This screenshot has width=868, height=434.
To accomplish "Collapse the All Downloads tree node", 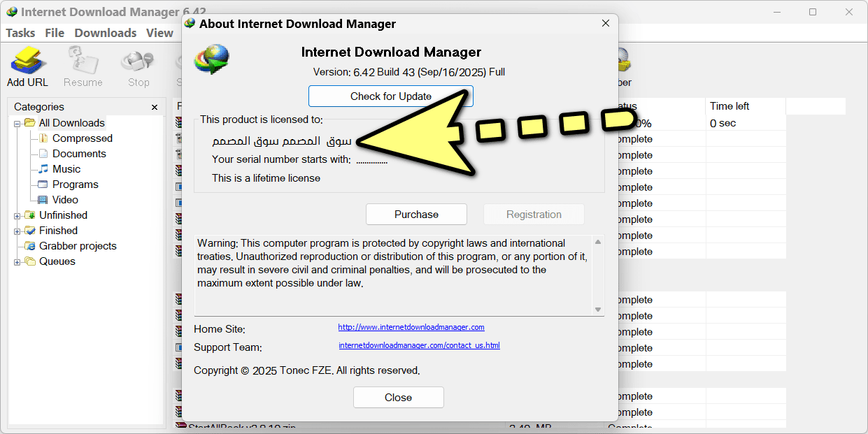I will coord(17,124).
